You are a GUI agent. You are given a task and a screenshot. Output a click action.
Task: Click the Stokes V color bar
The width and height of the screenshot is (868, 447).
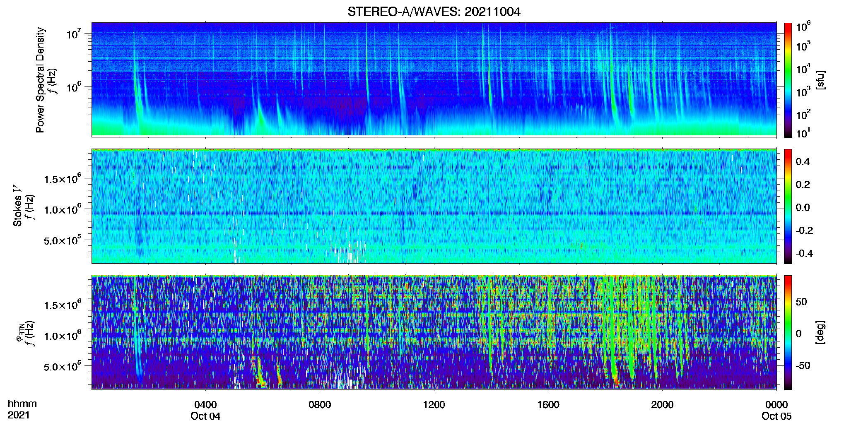tap(788, 206)
